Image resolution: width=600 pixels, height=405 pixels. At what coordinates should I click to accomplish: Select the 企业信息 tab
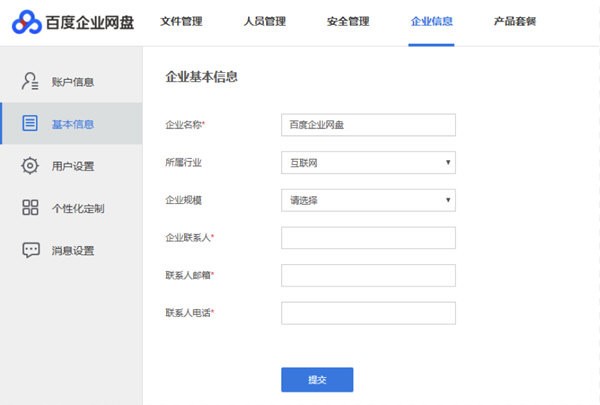point(432,21)
